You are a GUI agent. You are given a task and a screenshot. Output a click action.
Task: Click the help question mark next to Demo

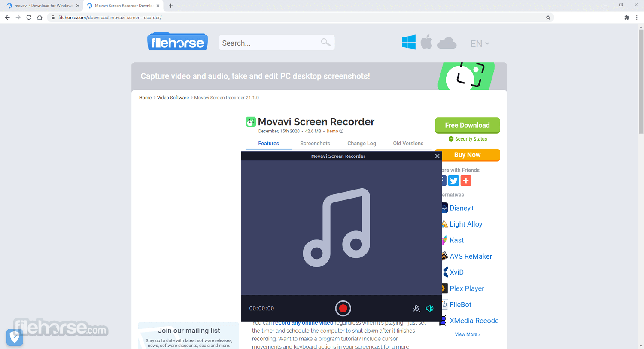tap(341, 131)
